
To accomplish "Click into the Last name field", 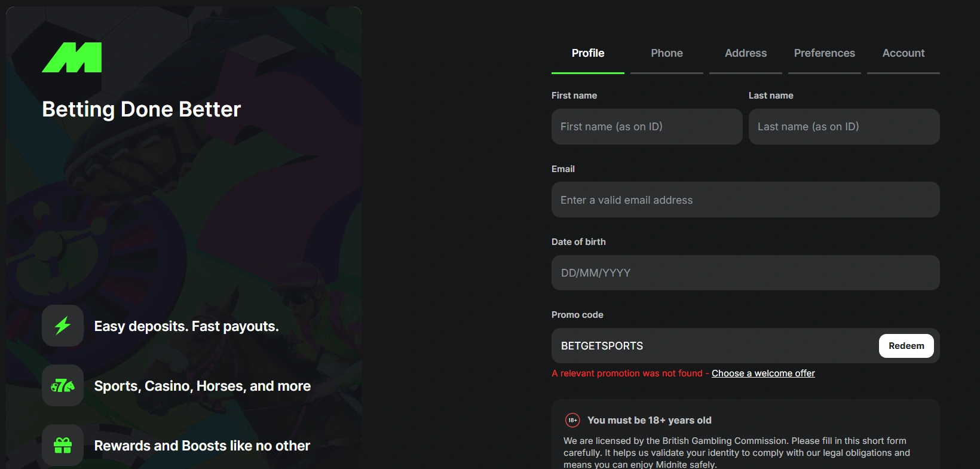I will pyautogui.click(x=844, y=127).
